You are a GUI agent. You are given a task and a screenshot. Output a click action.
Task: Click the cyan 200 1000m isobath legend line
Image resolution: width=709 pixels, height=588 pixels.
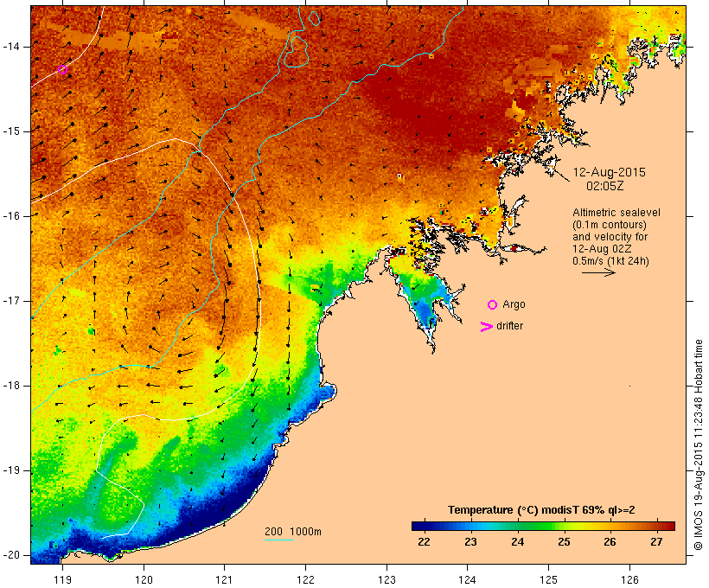click(279, 540)
